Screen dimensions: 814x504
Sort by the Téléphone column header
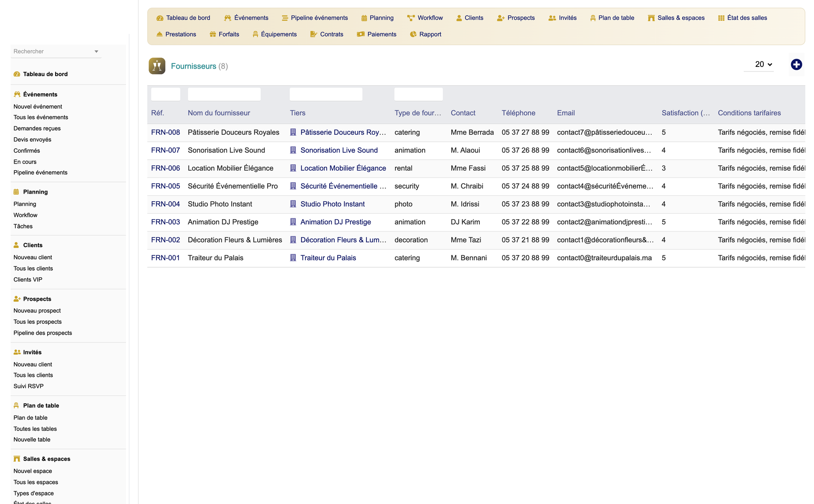[x=518, y=113]
